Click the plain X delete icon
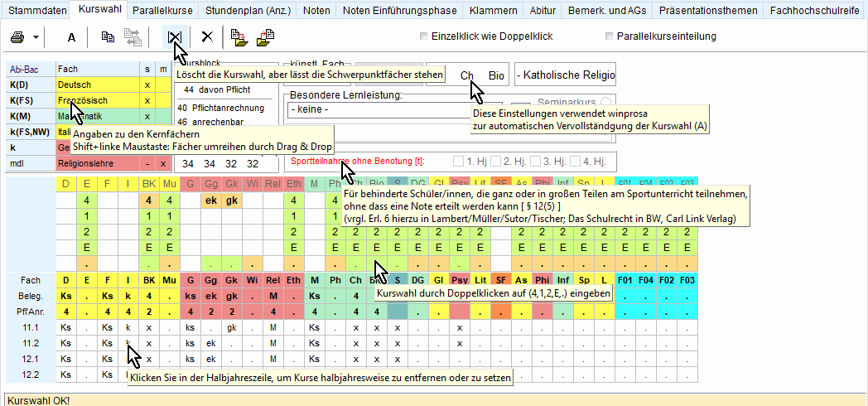 tap(207, 37)
